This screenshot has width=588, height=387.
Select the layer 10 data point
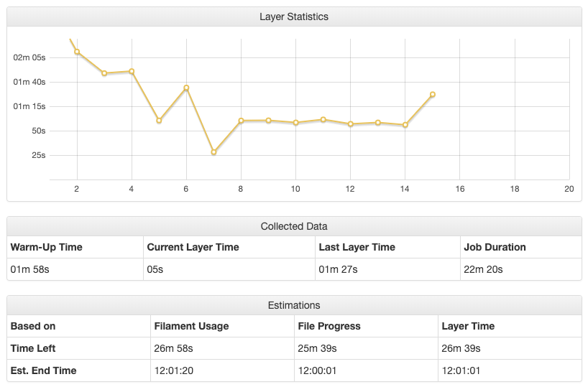point(296,123)
